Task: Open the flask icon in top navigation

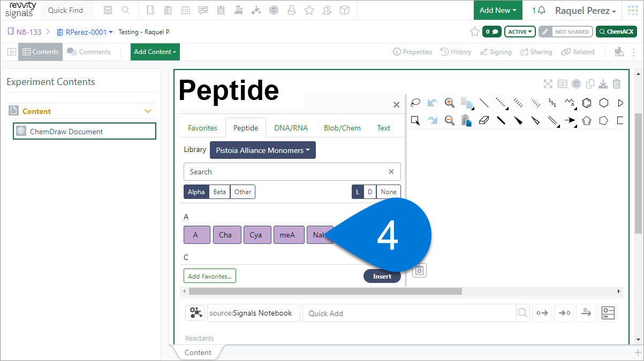Action: tap(291, 10)
